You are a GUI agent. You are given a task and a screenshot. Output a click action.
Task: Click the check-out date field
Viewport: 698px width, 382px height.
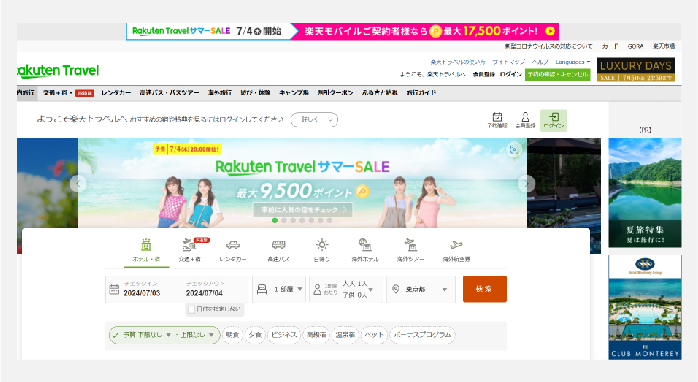click(x=204, y=289)
